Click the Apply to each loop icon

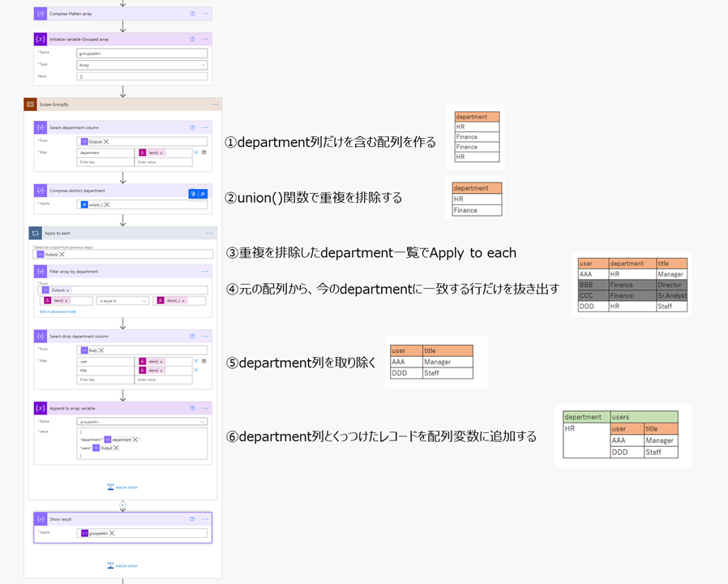(x=36, y=232)
